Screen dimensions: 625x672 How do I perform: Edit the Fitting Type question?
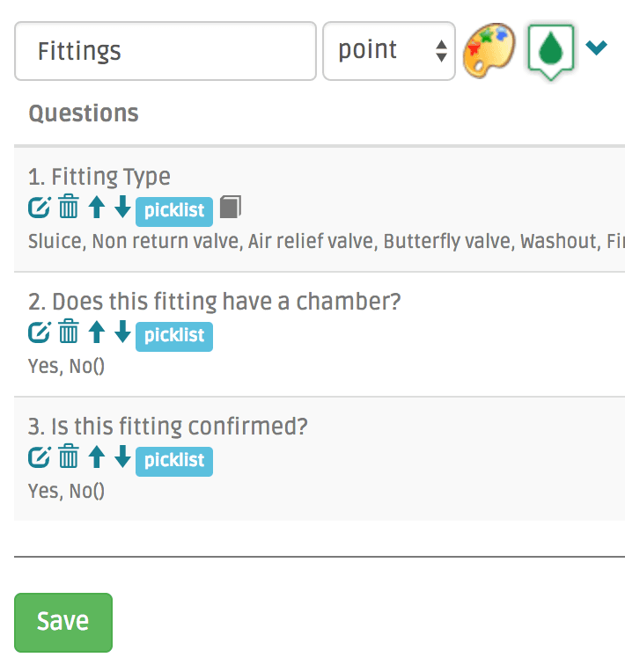(40, 208)
